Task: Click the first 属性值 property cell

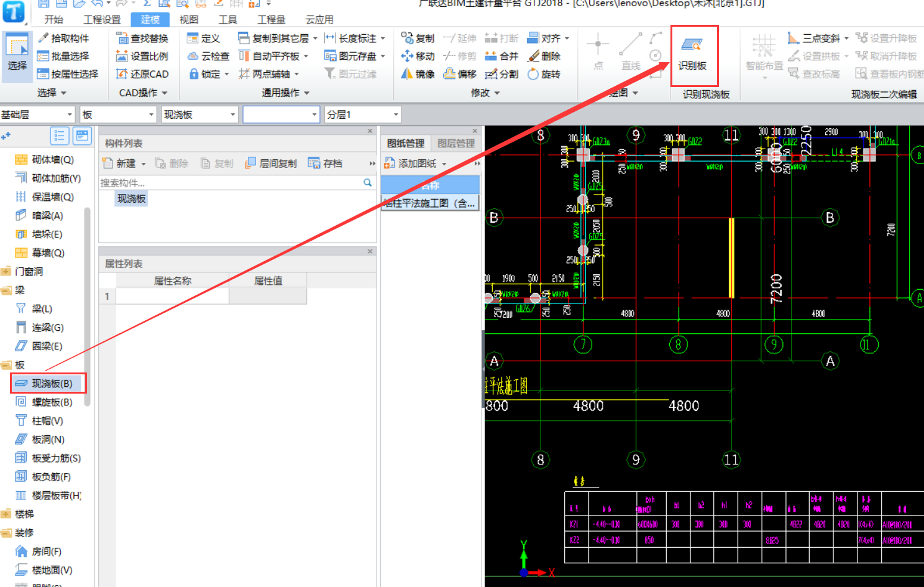Action: point(268,296)
